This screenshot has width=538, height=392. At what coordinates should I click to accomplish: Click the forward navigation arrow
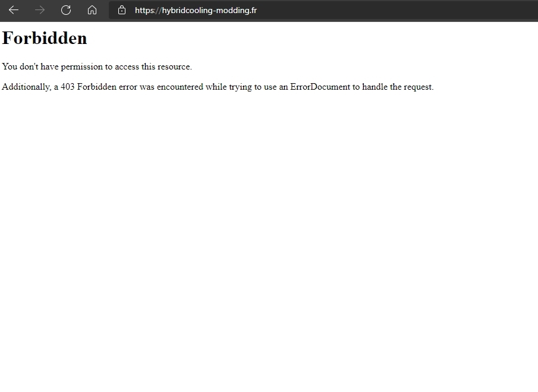pyautogui.click(x=40, y=10)
